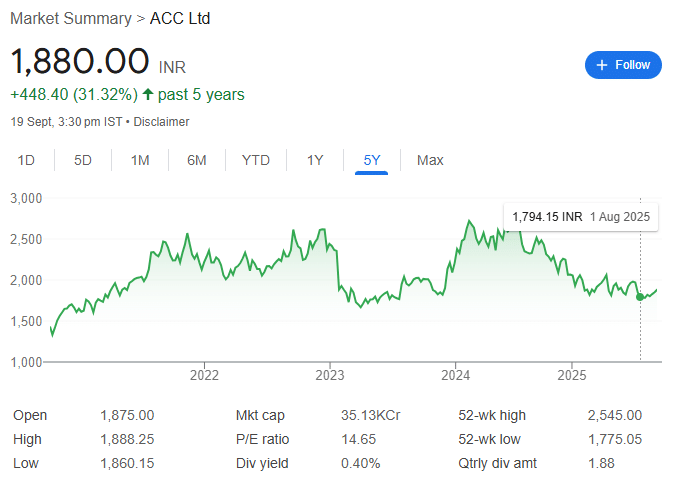Click the 52-wk high value 2,545.00
This screenshot has width=696, height=489.
[615, 415]
